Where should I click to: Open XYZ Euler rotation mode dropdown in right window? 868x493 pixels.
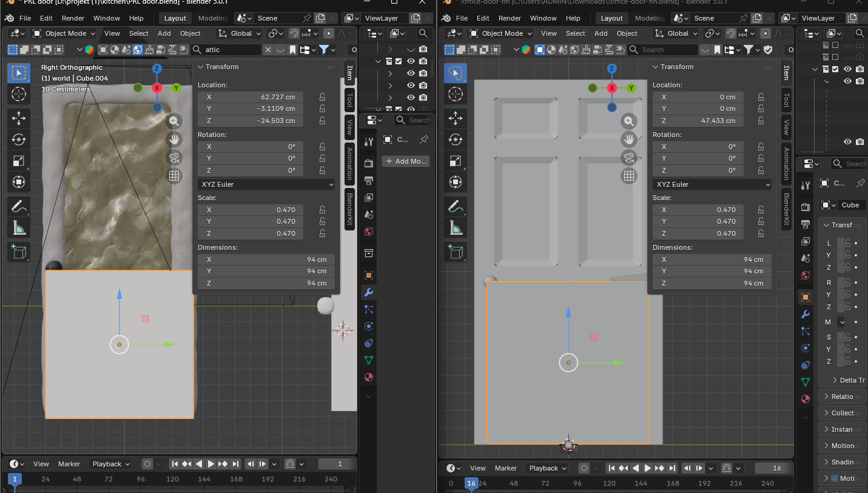tap(712, 184)
